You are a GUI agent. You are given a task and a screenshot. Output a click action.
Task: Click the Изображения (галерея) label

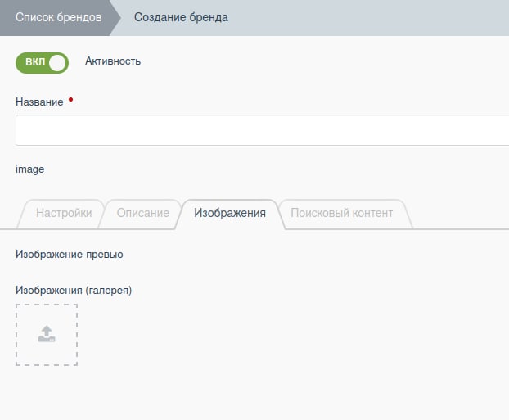click(x=74, y=290)
